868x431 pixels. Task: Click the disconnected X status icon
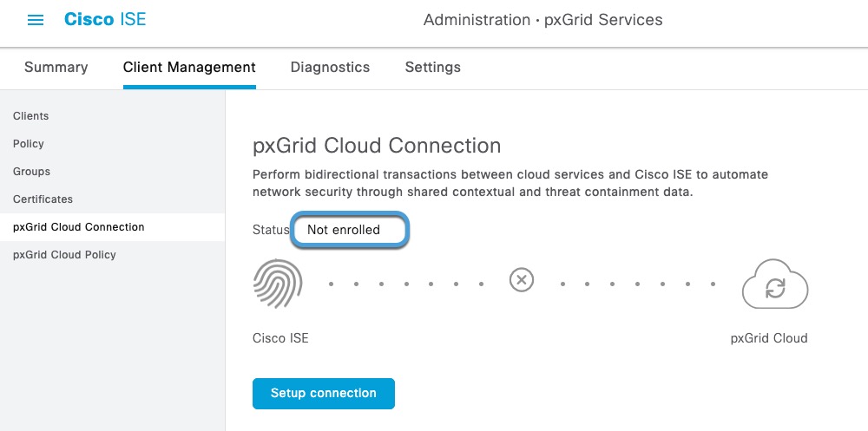[x=521, y=280]
